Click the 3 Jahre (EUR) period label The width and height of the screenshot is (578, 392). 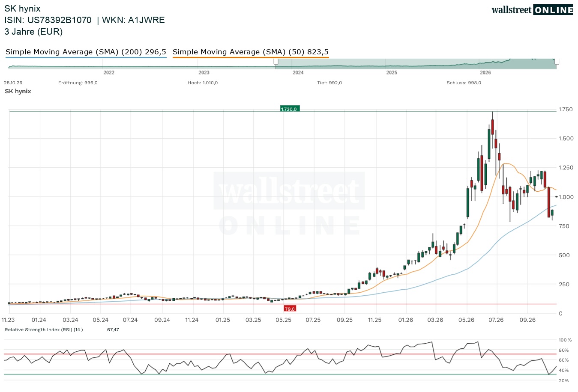point(33,32)
